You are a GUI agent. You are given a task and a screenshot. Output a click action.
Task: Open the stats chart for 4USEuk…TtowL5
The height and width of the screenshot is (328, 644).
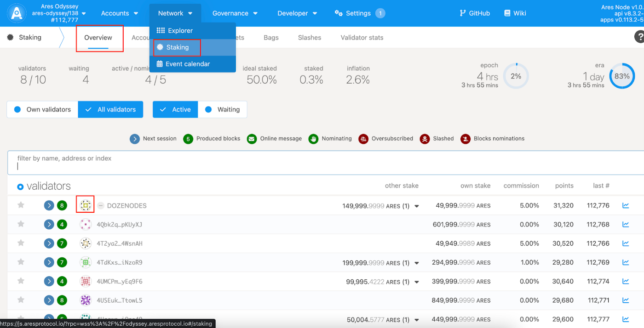point(626,300)
